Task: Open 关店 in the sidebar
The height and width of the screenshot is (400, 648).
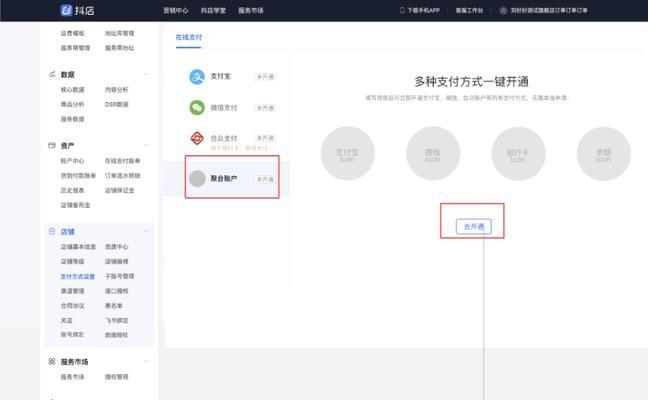Action: coord(67,320)
